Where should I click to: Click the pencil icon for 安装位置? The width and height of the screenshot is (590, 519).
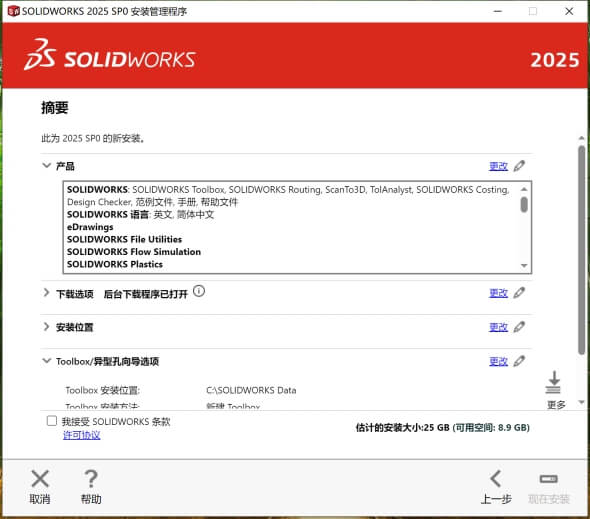pyautogui.click(x=519, y=327)
